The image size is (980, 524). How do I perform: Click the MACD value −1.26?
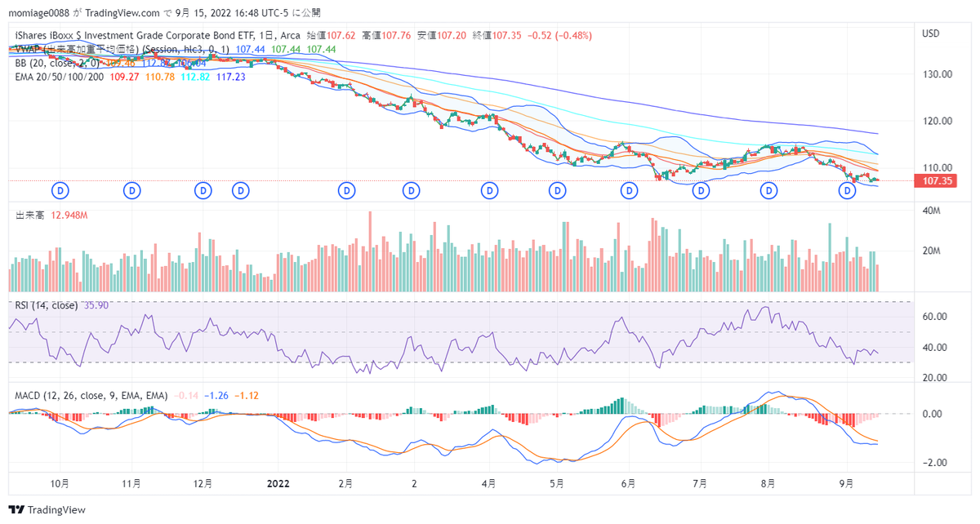tap(217, 395)
